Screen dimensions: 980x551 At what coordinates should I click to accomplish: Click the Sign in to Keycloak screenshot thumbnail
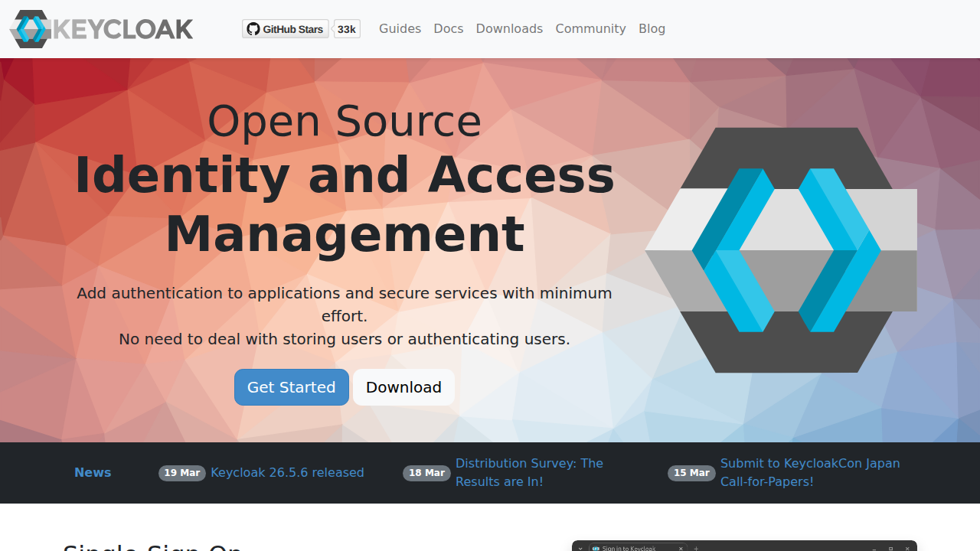click(744, 546)
